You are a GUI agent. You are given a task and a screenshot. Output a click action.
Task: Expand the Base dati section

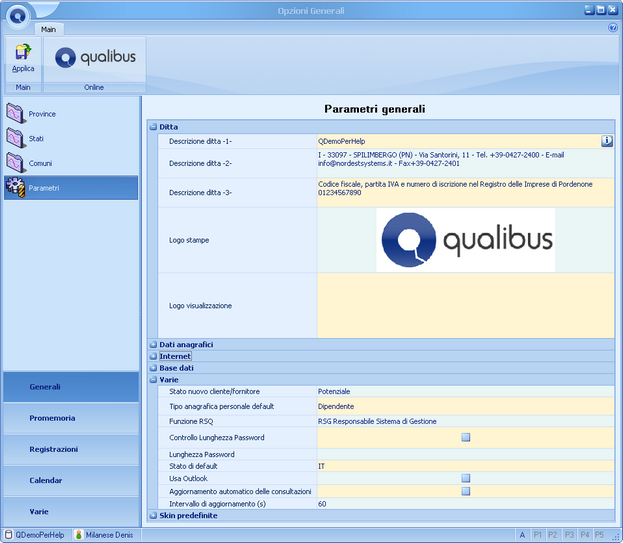153,368
